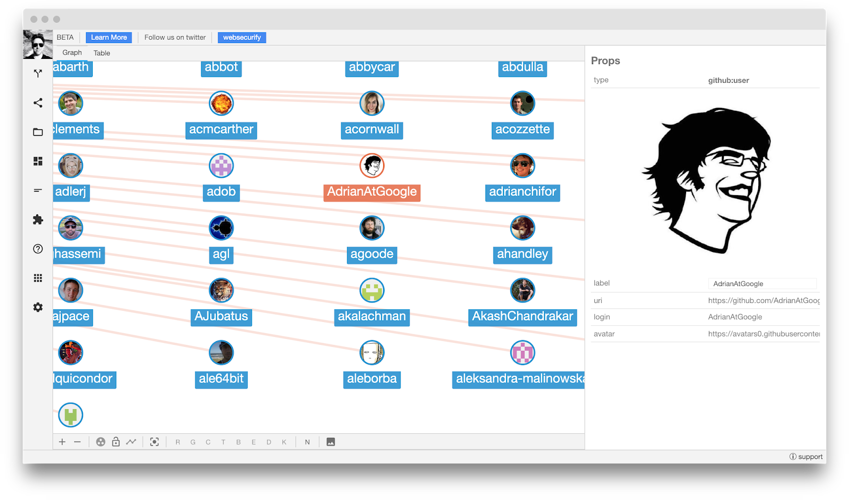Click the support link at bottom right
This screenshot has height=504, width=849.
805,456
